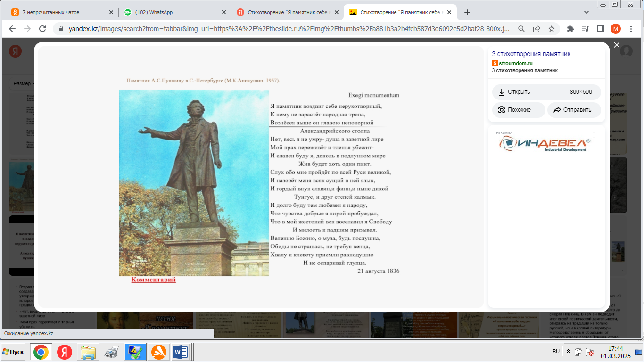644x362 pixels.
Task: Open the zoom magnifier in the address bar
Action: click(521, 29)
